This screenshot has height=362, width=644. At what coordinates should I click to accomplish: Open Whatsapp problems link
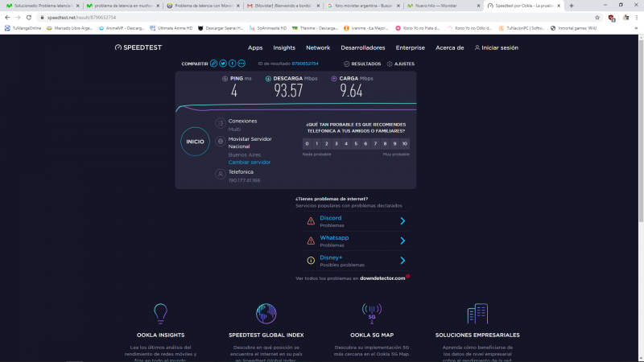pyautogui.click(x=334, y=237)
